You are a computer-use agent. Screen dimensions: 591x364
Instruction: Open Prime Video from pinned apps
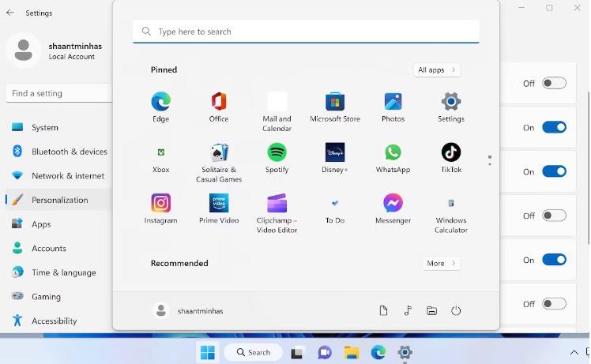point(219,208)
